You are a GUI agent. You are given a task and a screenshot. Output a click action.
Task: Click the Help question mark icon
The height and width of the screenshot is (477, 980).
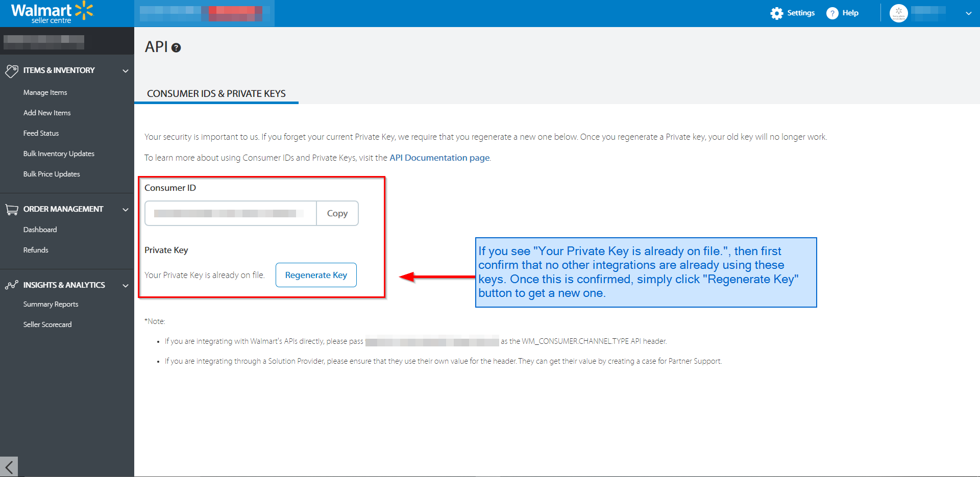coord(832,13)
